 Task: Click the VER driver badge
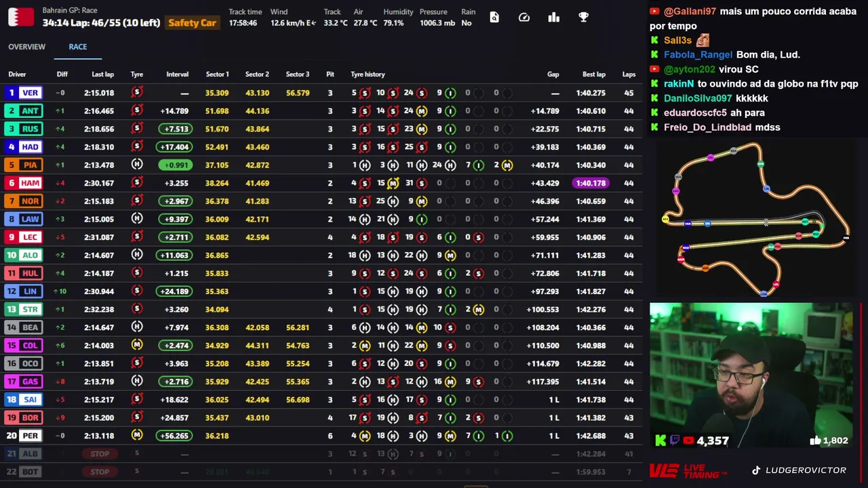pyautogui.click(x=24, y=93)
